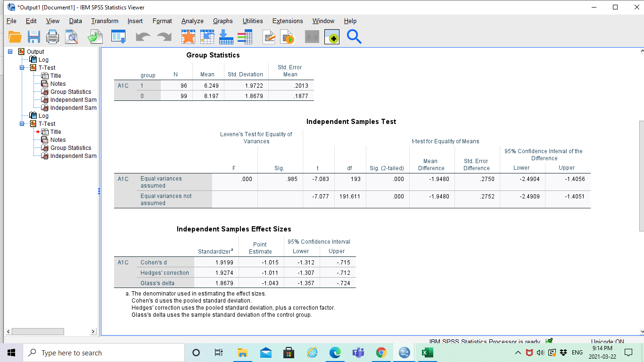Recall recently used dialogs icon
The image size is (644, 362).
pos(119,37)
